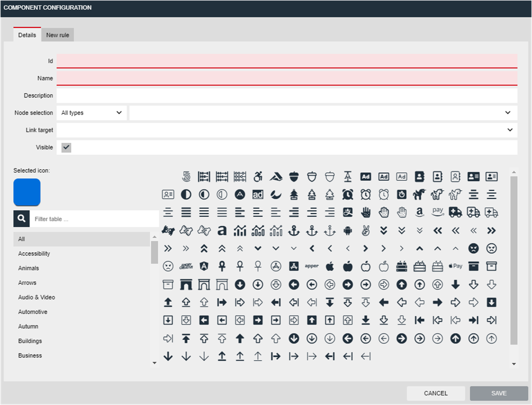
Task: Click the category list scrollbar down arrow
Action: (x=154, y=363)
